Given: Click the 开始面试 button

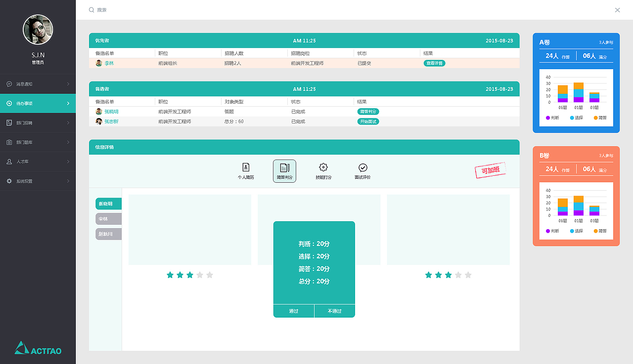Looking at the screenshot, I should tap(368, 121).
